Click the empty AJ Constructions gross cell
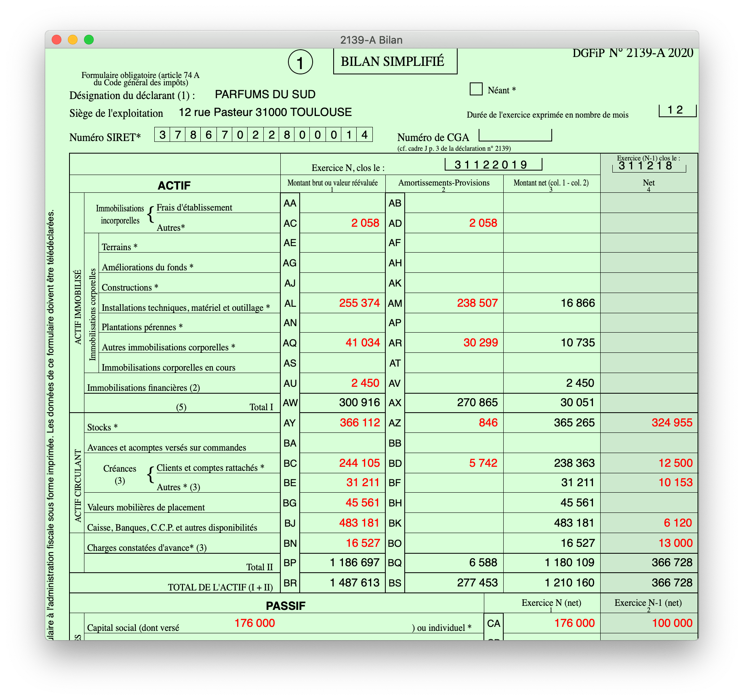Image resolution: width=744 pixels, height=700 pixels. point(343,283)
